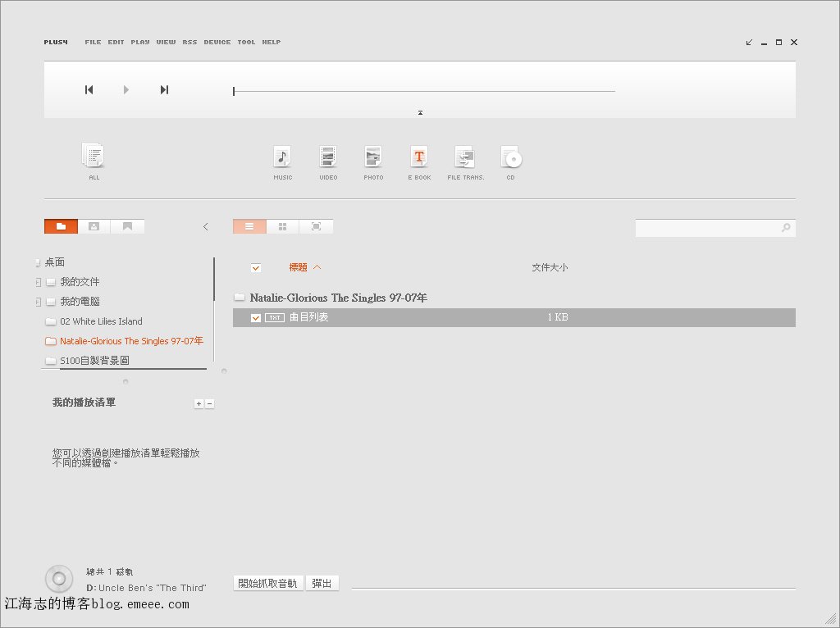Open the TOOL menu
Screen dimensions: 840x628
click(246, 42)
